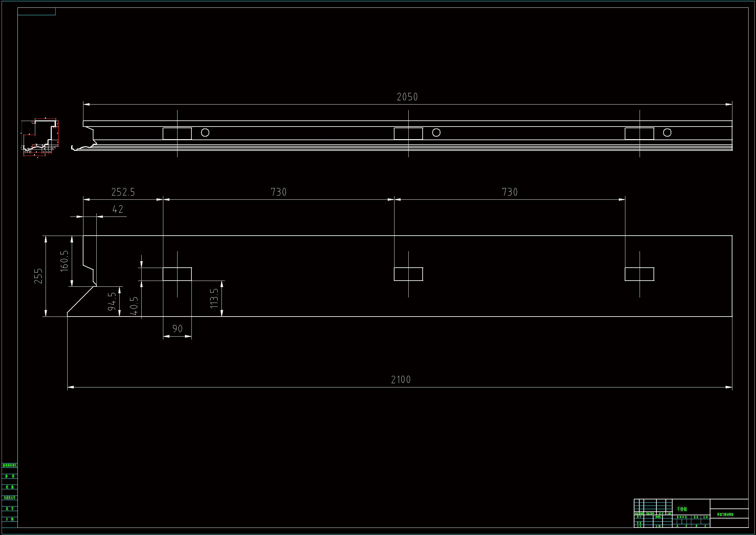Select the 2100 bottom length dimension text

point(401,380)
